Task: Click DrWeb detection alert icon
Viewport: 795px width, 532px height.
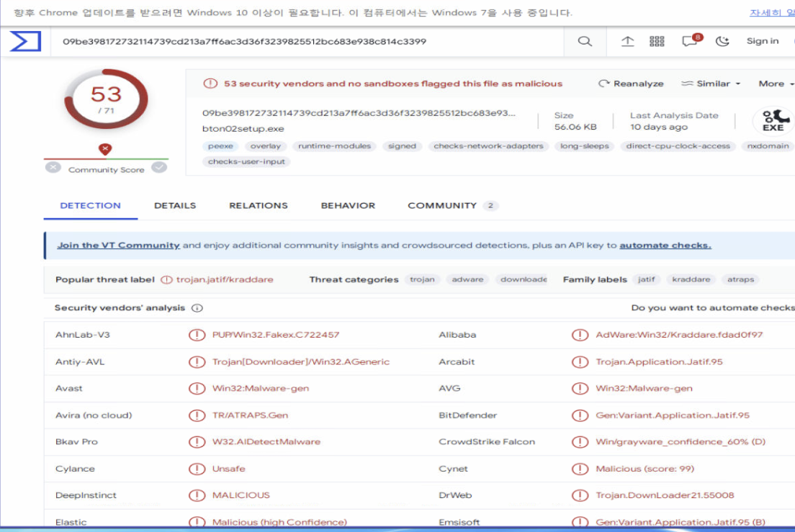Action: click(x=580, y=495)
